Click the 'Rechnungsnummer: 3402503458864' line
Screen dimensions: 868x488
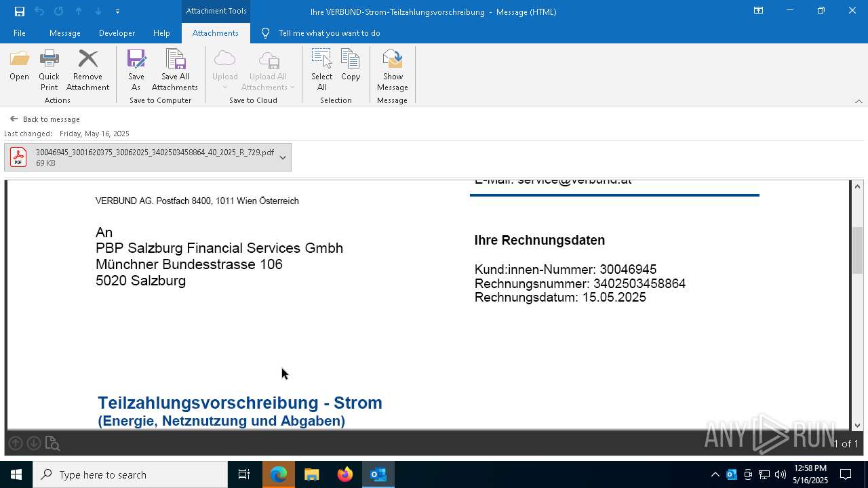point(580,283)
